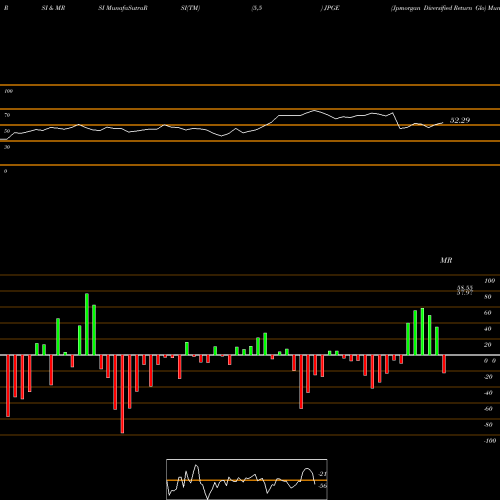Image resolution: width=500 pixels, height=500 pixels.
Task: Click the RSI axis label 30
Action: point(7,147)
